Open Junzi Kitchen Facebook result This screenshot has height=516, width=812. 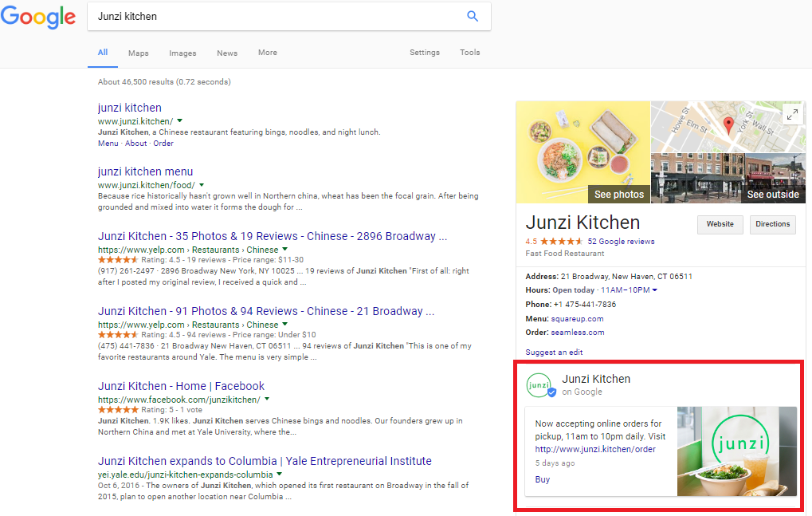tap(181, 387)
